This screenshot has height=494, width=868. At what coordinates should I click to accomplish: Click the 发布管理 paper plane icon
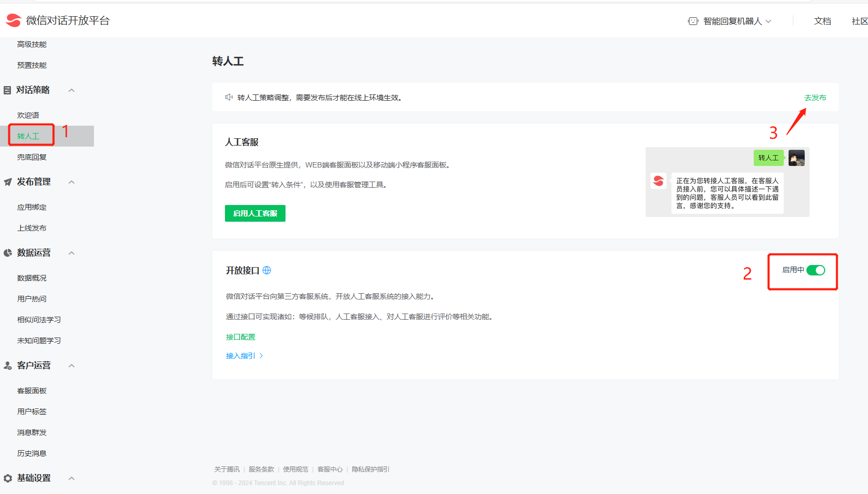tap(8, 182)
